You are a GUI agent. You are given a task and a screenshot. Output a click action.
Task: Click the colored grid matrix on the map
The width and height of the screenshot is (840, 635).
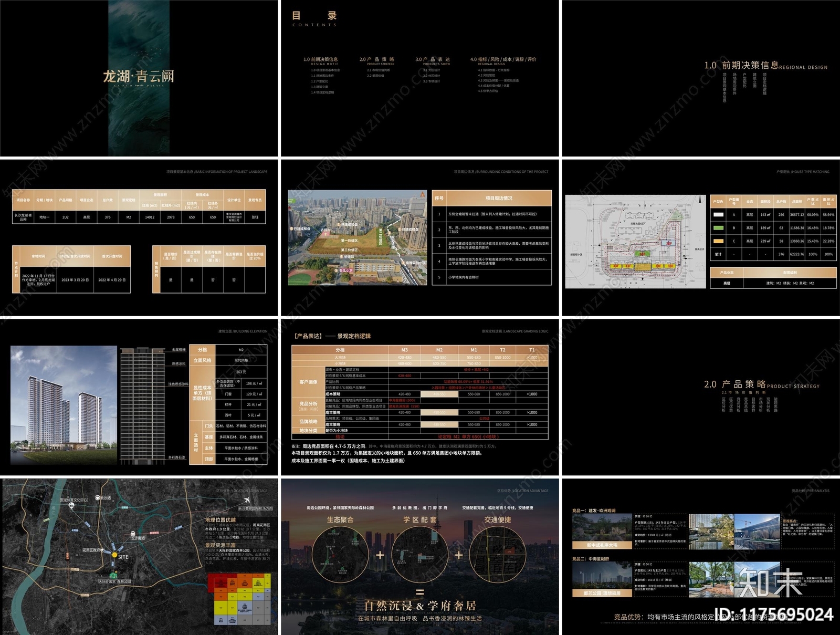239,599
